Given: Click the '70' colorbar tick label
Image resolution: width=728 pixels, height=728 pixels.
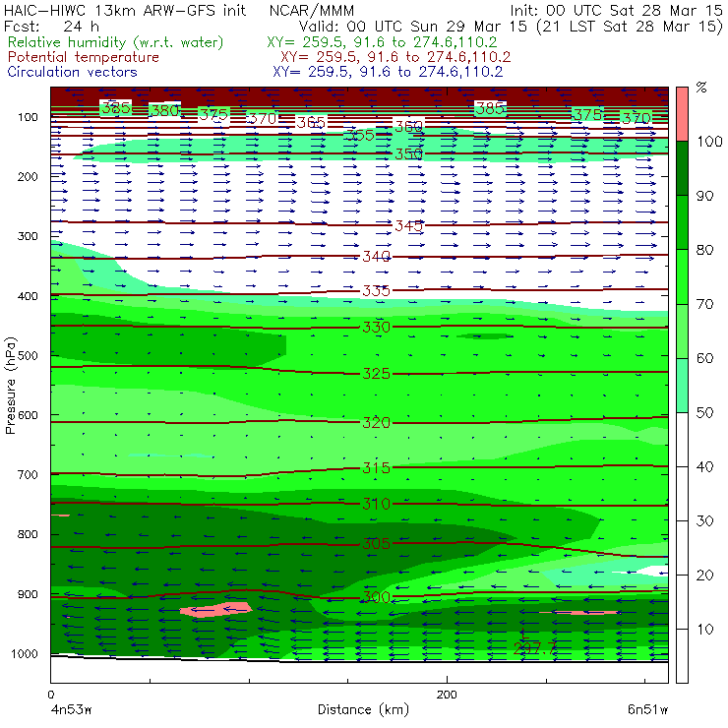Looking at the screenshot, I should point(704,304).
